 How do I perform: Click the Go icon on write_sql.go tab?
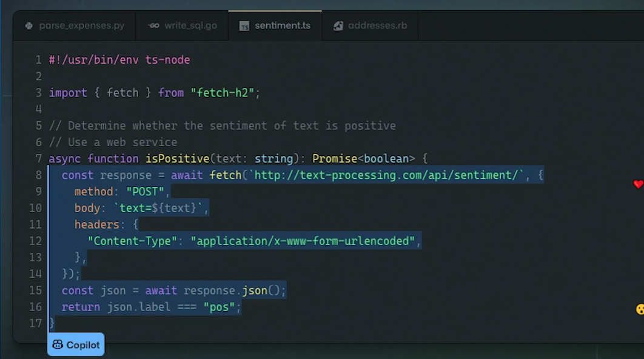coord(153,26)
